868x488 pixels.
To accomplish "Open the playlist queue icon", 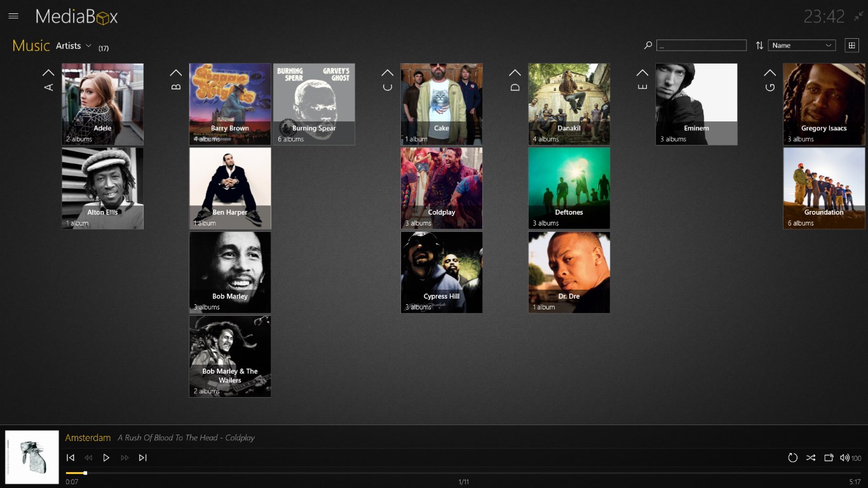I will point(829,457).
